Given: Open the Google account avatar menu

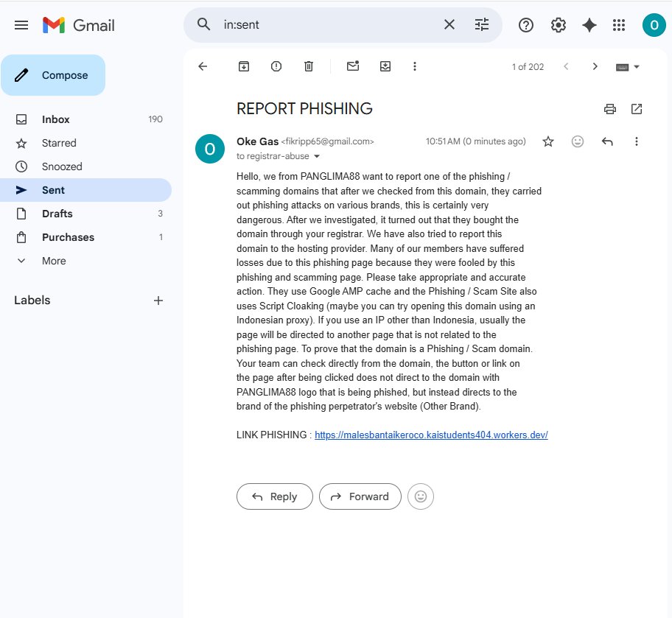Looking at the screenshot, I should tap(654, 25).
